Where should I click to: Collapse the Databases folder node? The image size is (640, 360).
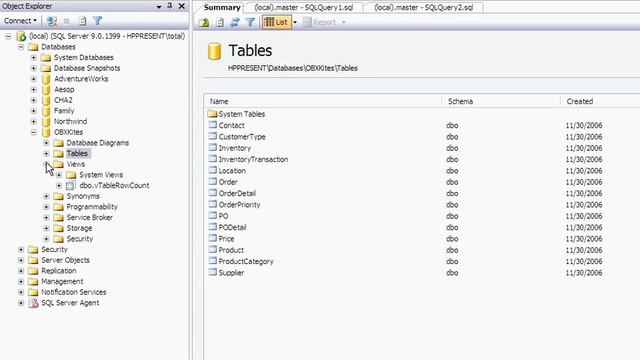21,47
